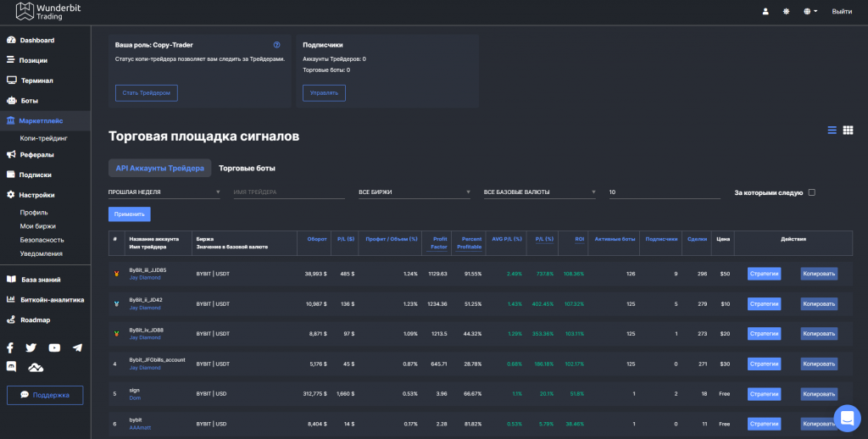Tick the 'За которыми следую' checkbox
The image size is (868, 439).
click(x=811, y=192)
